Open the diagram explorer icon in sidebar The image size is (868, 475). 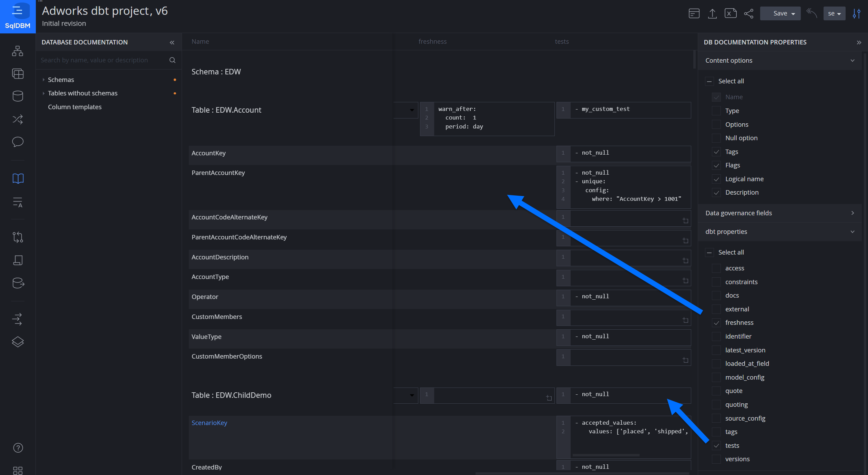(18, 51)
